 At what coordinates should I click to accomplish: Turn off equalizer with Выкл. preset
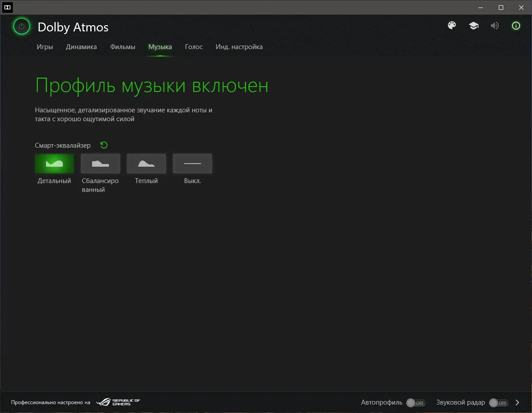click(192, 163)
